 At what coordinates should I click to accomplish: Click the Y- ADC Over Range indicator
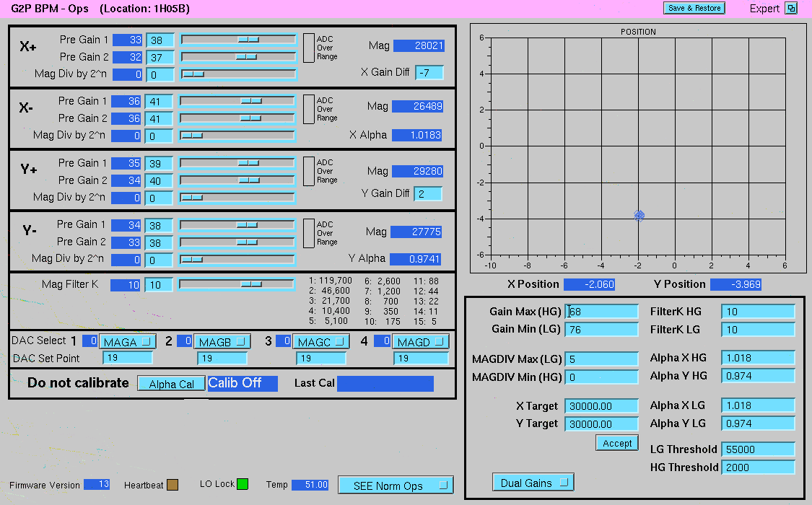coord(309,233)
